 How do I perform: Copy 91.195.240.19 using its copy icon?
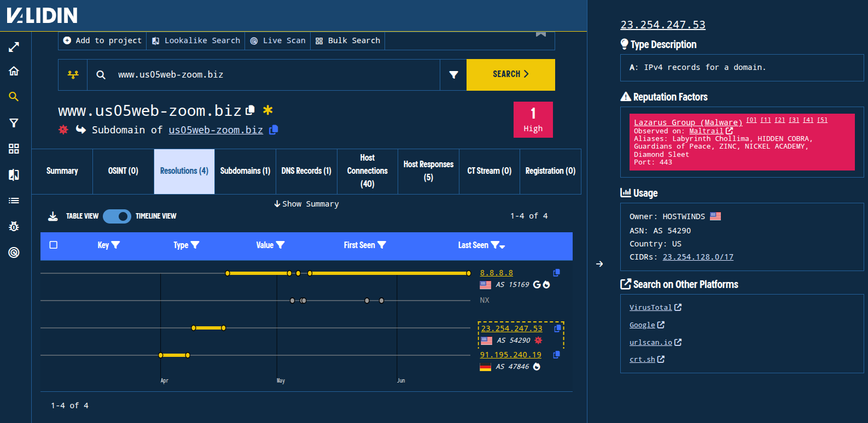(556, 355)
